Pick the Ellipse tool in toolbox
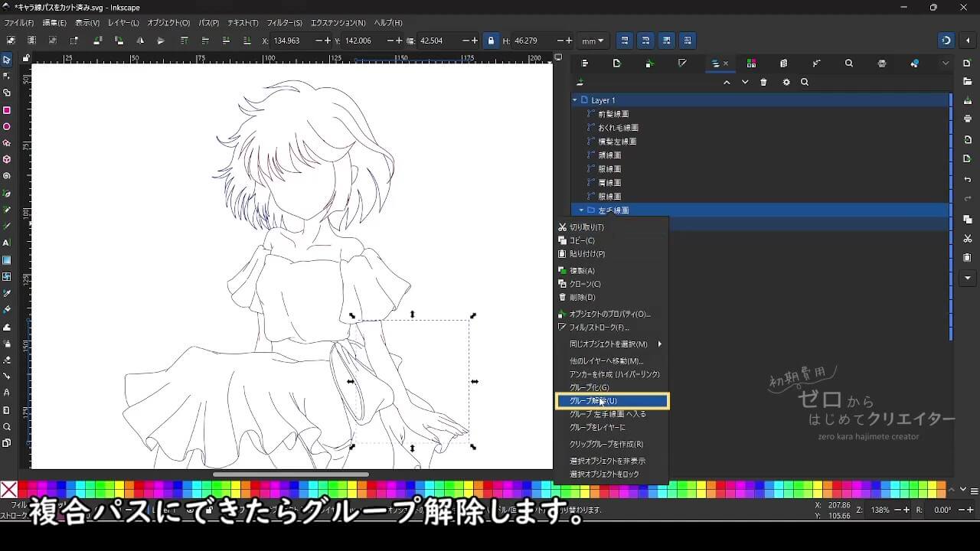 point(7,127)
